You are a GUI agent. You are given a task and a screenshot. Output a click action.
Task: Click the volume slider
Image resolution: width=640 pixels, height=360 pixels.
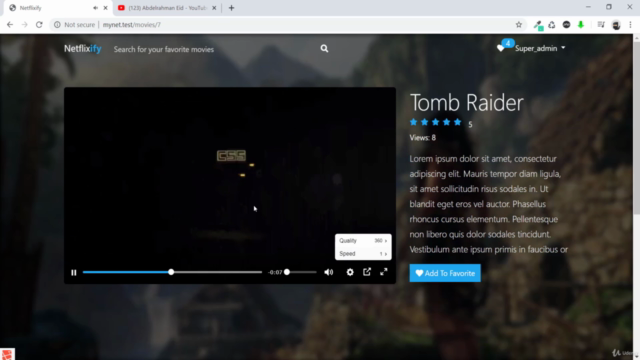tap(300, 272)
